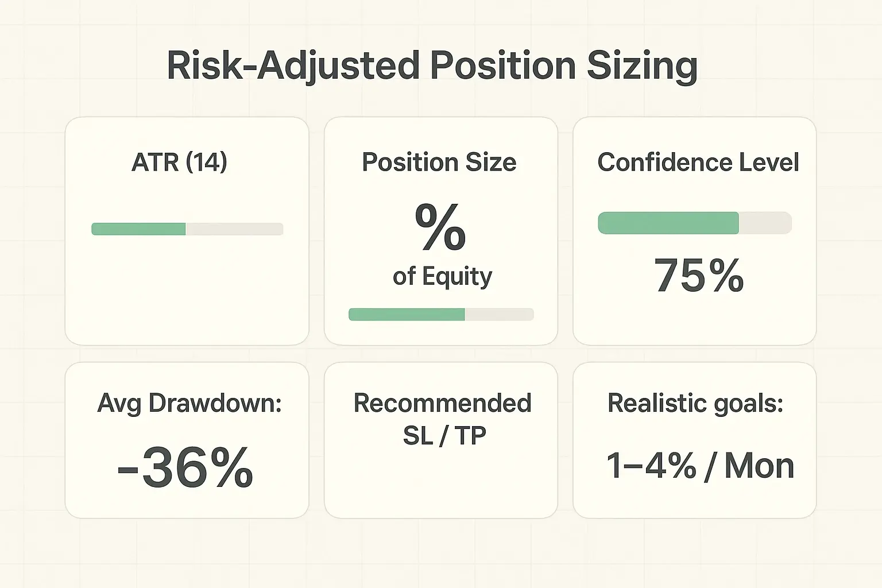This screenshot has width=882, height=588.
Task: Click the green filled Confidence Level bar
Action: click(668, 223)
